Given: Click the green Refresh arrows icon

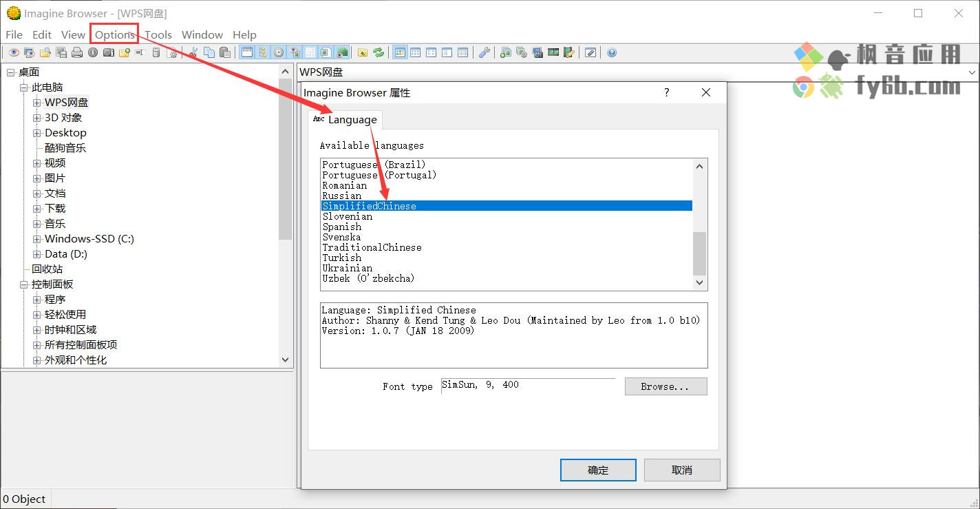Looking at the screenshot, I should click(379, 52).
